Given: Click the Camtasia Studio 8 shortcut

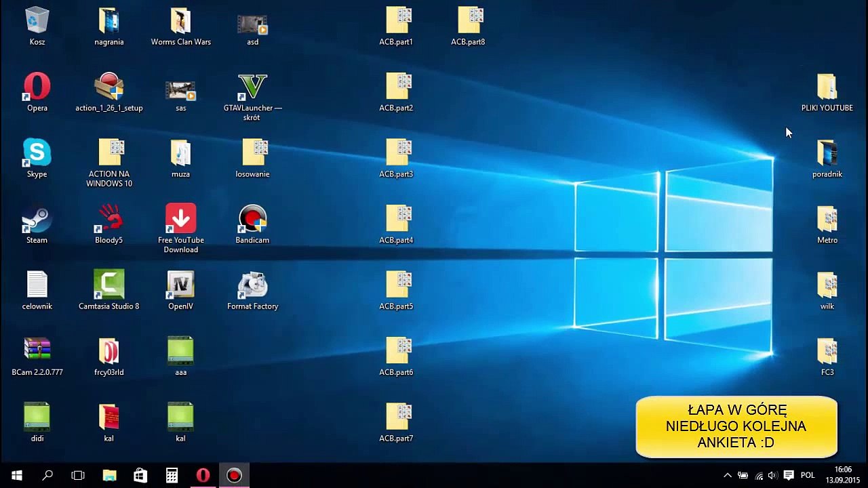Looking at the screenshot, I should [109, 285].
